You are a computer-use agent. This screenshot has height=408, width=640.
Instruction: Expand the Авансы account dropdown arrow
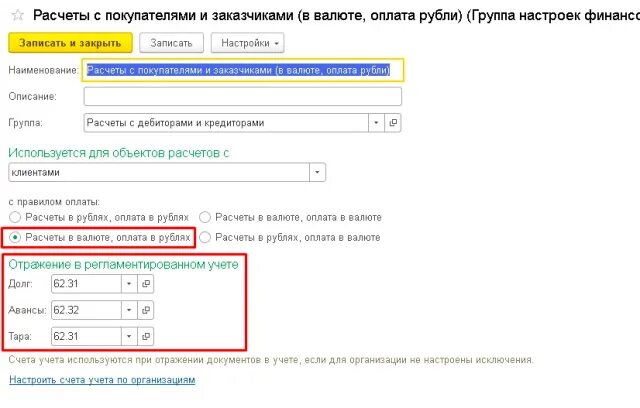click(129, 310)
